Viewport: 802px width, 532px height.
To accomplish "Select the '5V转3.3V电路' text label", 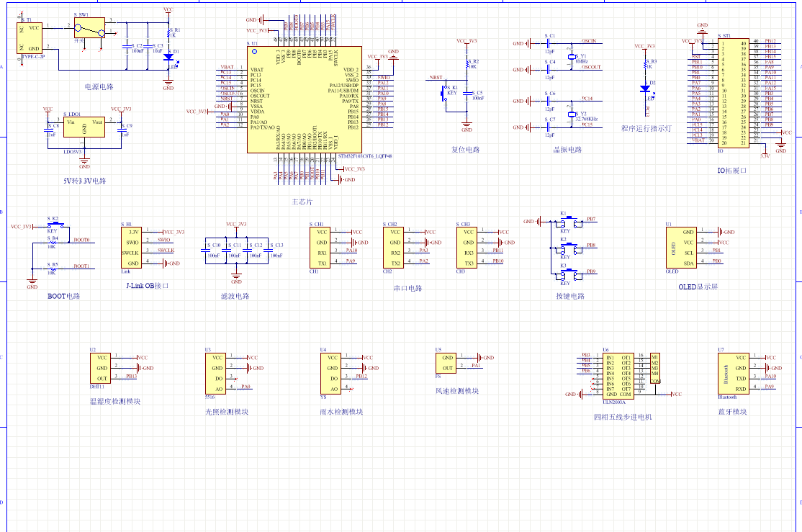I will point(84,181).
